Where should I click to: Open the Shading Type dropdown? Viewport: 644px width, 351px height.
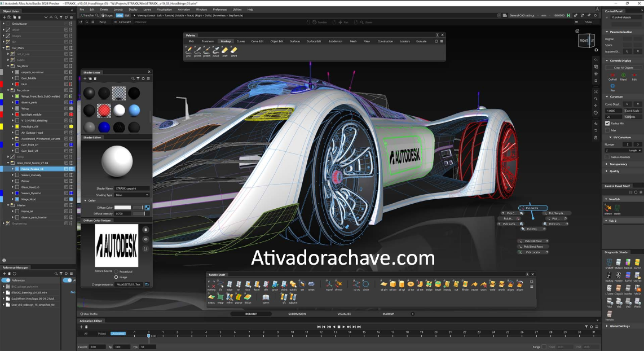click(132, 195)
